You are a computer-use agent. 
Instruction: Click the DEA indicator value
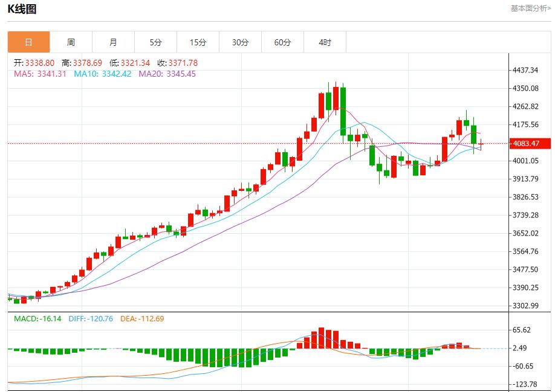[x=143, y=317]
